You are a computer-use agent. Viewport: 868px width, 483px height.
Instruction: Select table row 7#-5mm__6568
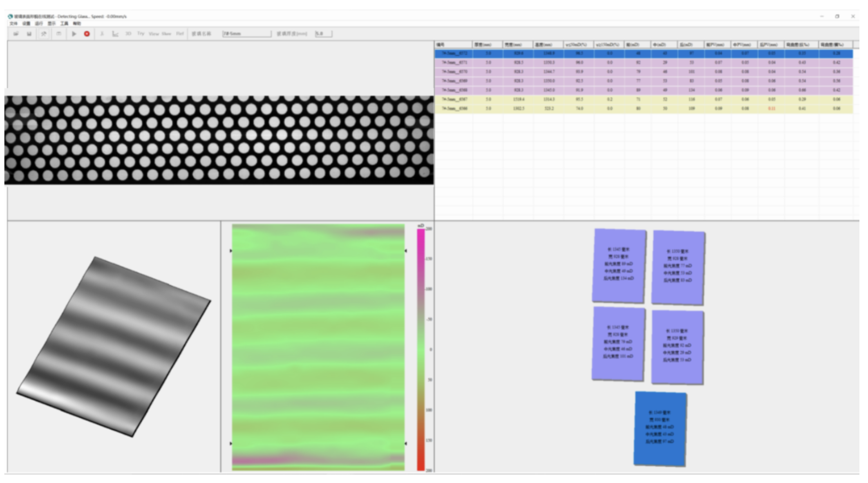[644, 90]
